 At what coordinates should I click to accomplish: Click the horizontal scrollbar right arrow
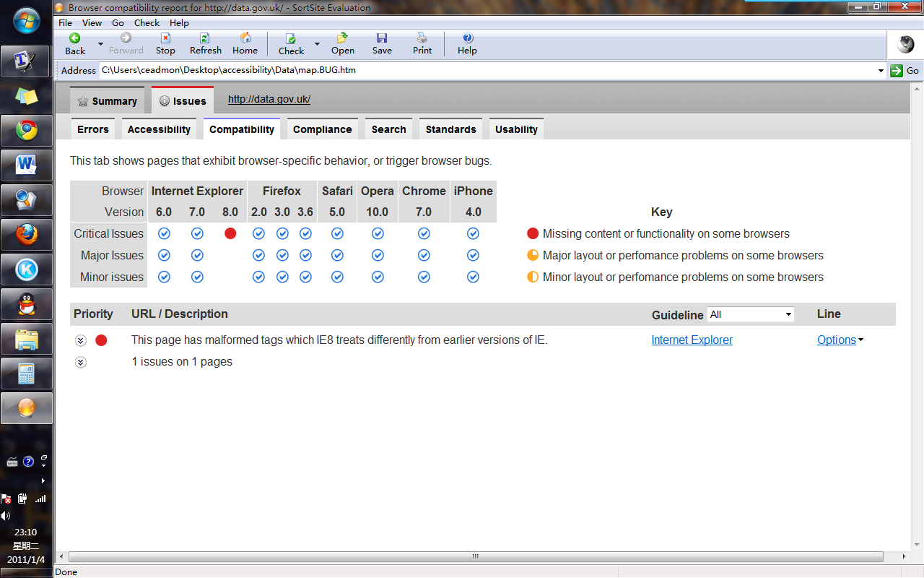pos(905,556)
